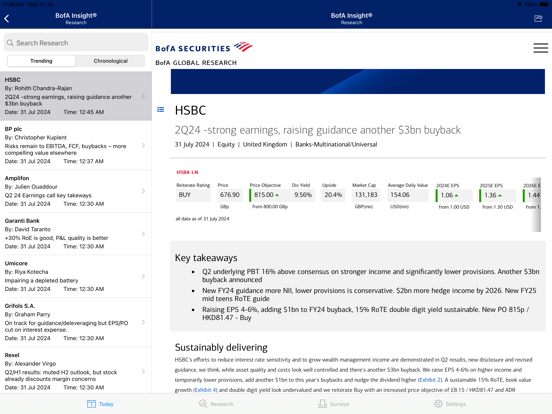Viewport: 552px width, 414px height.
Task: Click the 154.06 average daily value
Action: click(x=400, y=195)
